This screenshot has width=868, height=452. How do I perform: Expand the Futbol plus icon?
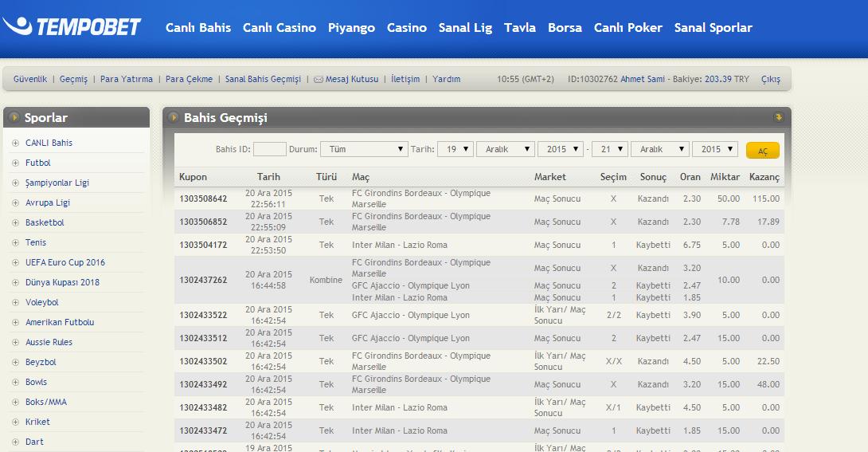pyautogui.click(x=15, y=163)
